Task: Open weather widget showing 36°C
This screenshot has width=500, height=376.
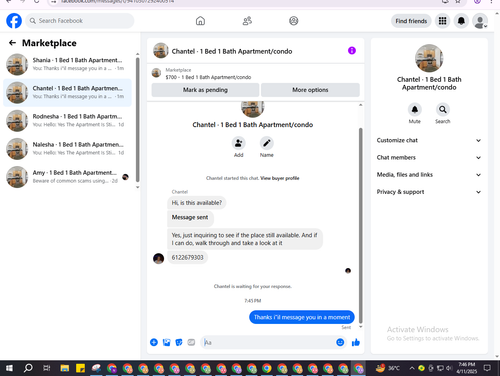Action: [387, 368]
